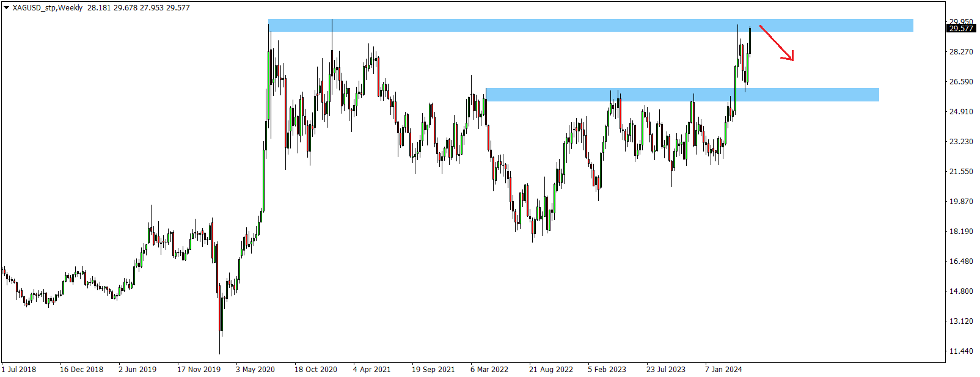Click the 4 Apr 2021 date label
This screenshot has height=377, width=980.
pos(372,370)
